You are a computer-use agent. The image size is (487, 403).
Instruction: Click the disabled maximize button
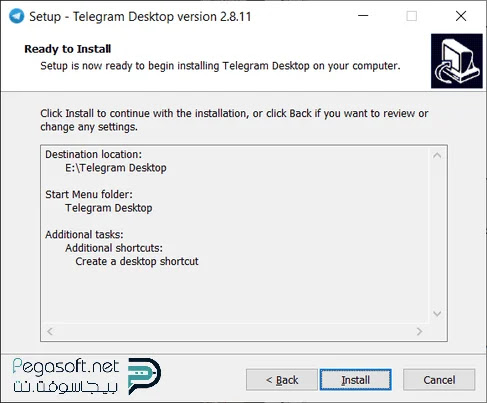coord(412,16)
